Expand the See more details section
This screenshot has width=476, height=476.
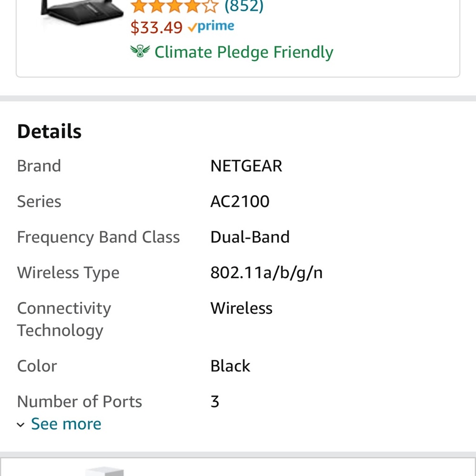coord(66,424)
